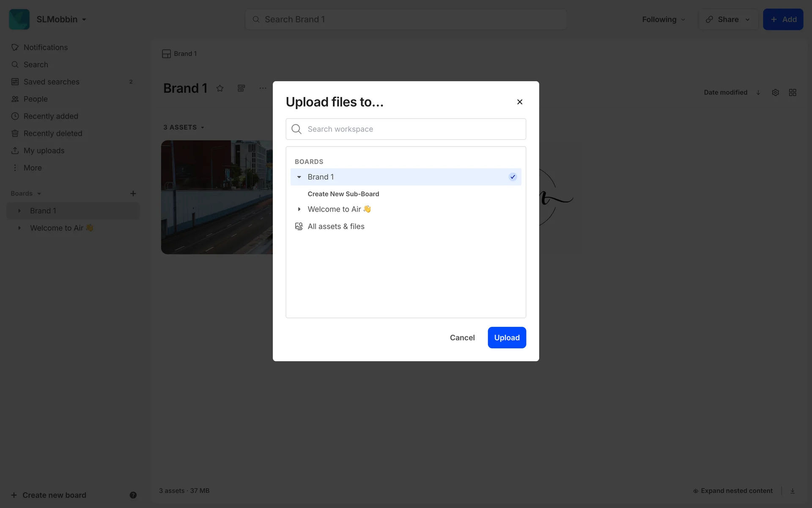Click the Upload button
Viewport: 812px width, 508px height.
[x=507, y=337]
